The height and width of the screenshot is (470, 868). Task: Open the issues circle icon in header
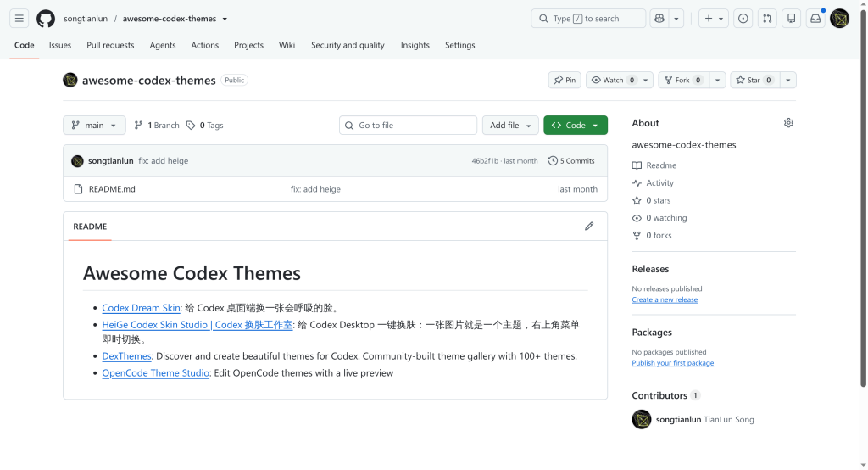coord(743,19)
